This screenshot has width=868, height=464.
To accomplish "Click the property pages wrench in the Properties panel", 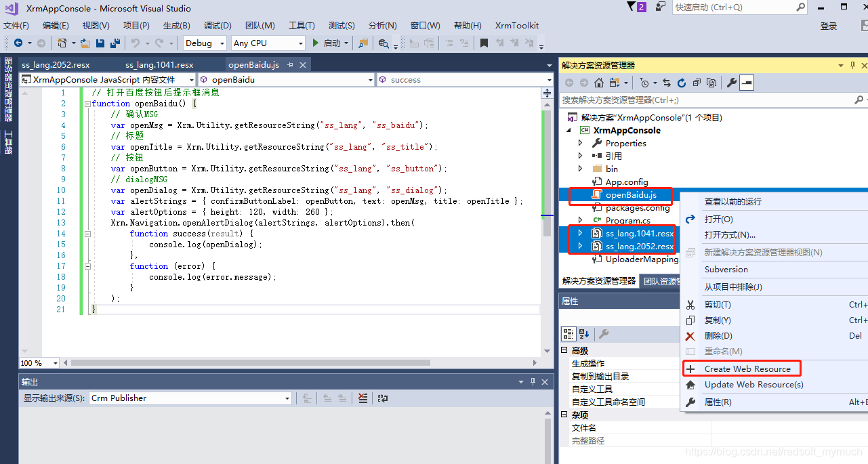I will click(x=604, y=334).
